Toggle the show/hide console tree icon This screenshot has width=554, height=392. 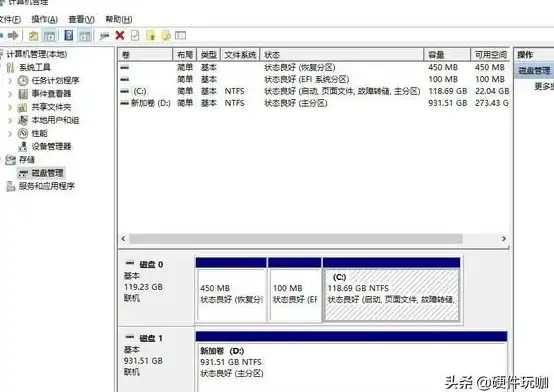[x=49, y=36]
